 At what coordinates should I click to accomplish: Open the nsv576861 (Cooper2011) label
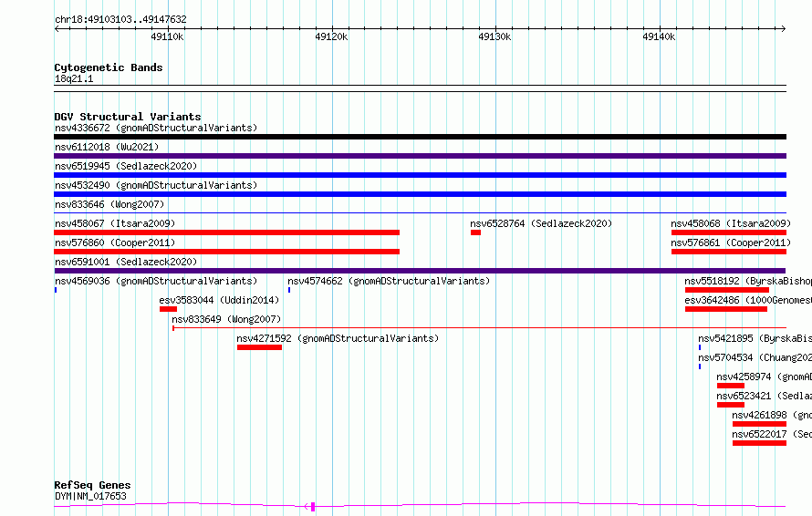731,243
